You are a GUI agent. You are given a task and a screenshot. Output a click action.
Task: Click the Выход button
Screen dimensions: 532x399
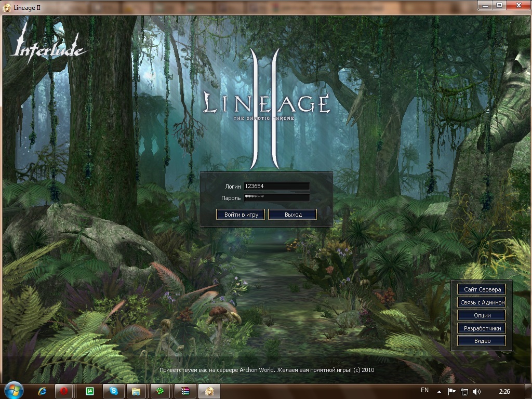(292, 215)
